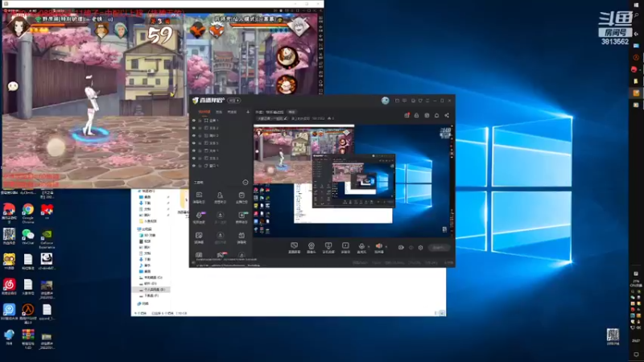This screenshot has width=644, height=362.
Task: Open the dropdown arrow next to the microphone
Action: (x=369, y=247)
